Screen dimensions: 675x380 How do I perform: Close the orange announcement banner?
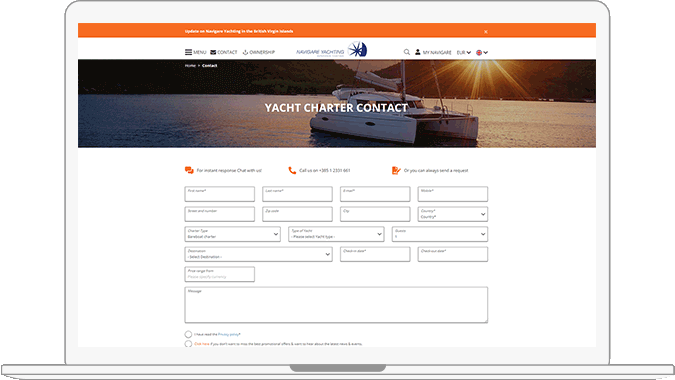(x=486, y=31)
